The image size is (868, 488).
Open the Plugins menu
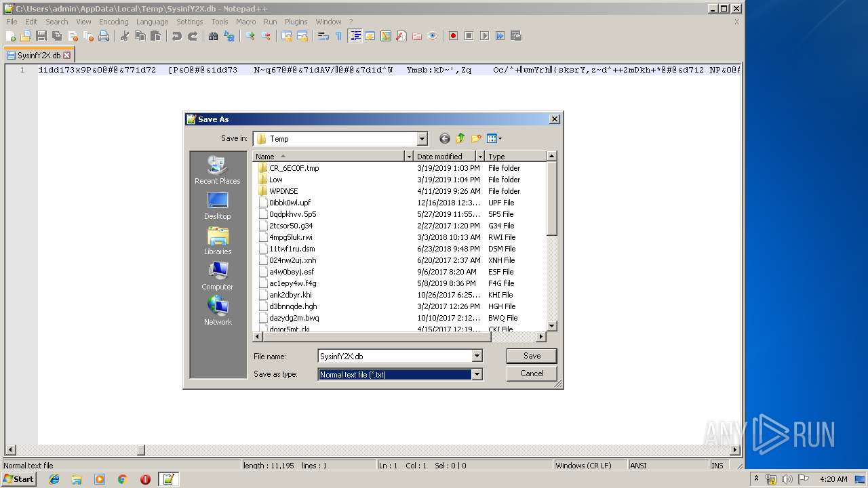[296, 22]
